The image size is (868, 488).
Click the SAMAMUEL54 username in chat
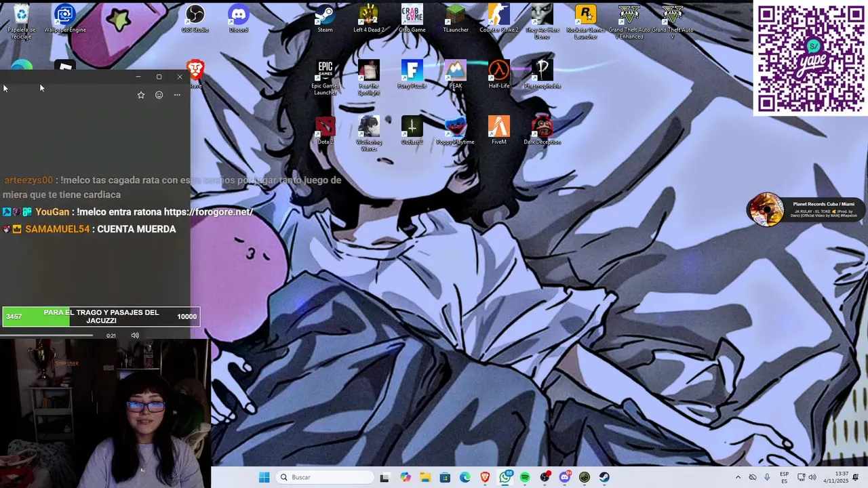pyautogui.click(x=58, y=229)
